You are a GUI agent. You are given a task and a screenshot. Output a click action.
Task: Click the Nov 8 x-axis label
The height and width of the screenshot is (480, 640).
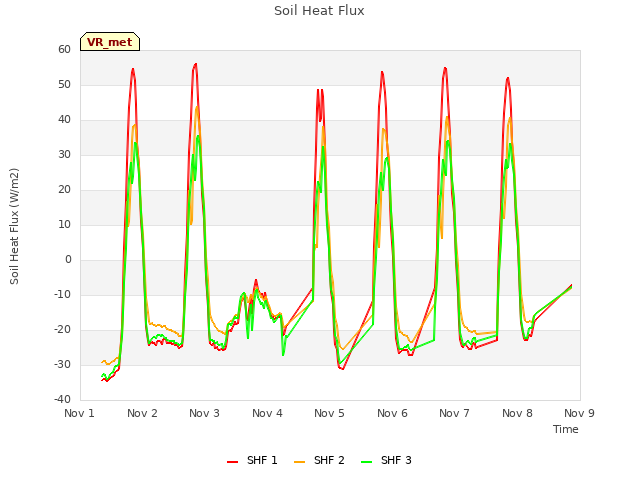pos(517,413)
